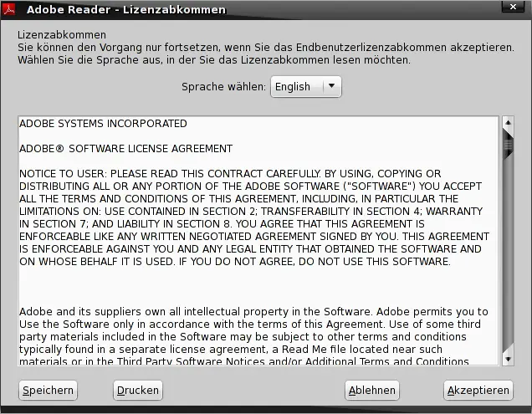Click the scrollbar down arrow of license text
Viewport: 532px width, 414px height.
click(x=508, y=360)
